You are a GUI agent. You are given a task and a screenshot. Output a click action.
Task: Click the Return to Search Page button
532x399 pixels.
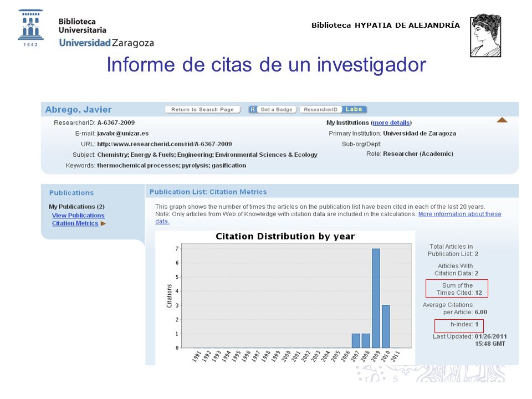pos(203,110)
